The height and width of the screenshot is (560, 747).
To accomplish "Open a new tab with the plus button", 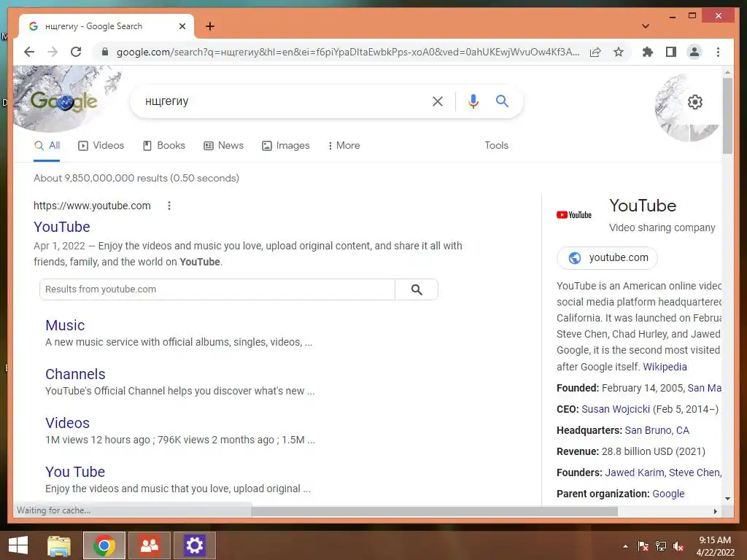I will pyautogui.click(x=210, y=26).
